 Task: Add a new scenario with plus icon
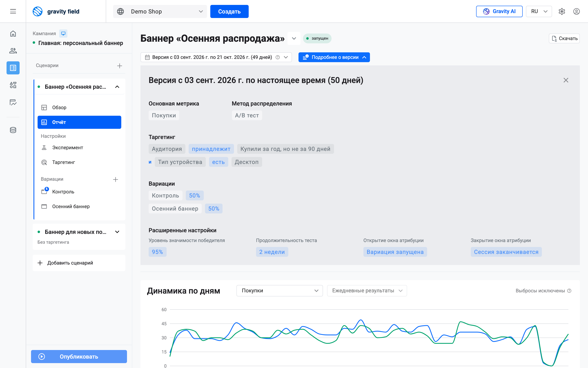point(120,66)
